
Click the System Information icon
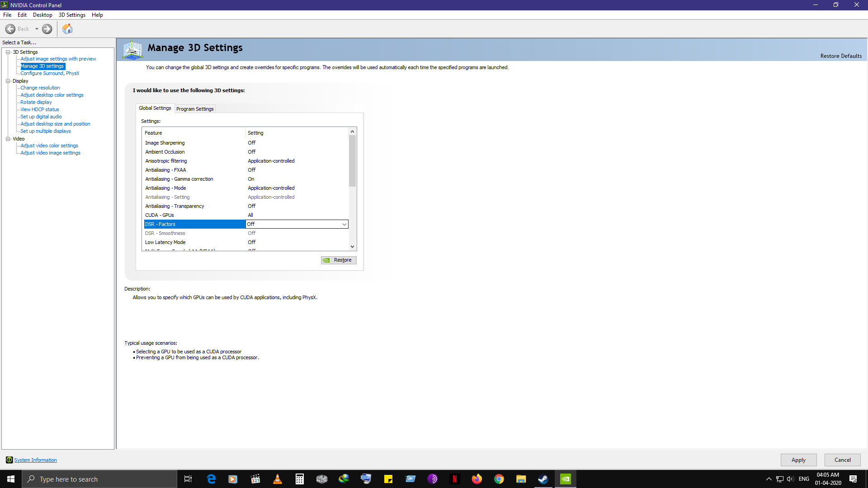click(x=9, y=460)
